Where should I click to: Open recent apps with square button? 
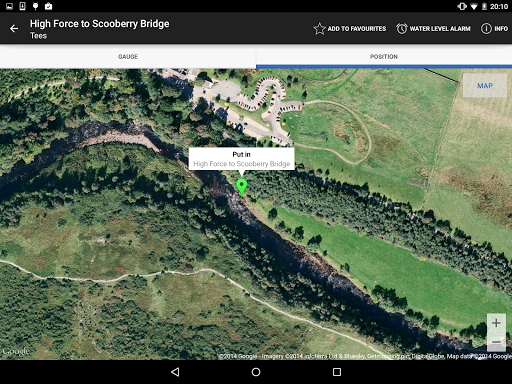click(x=337, y=372)
